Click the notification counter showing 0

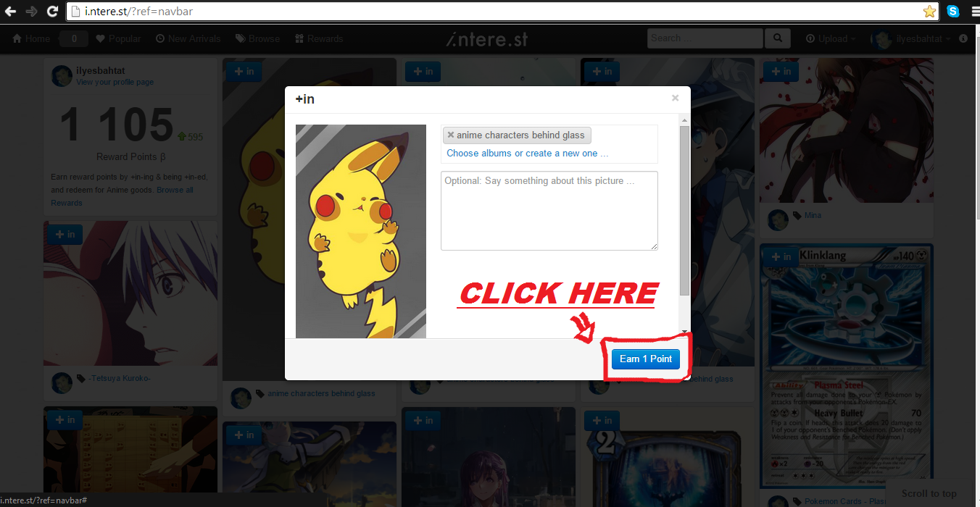click(74, 38)
